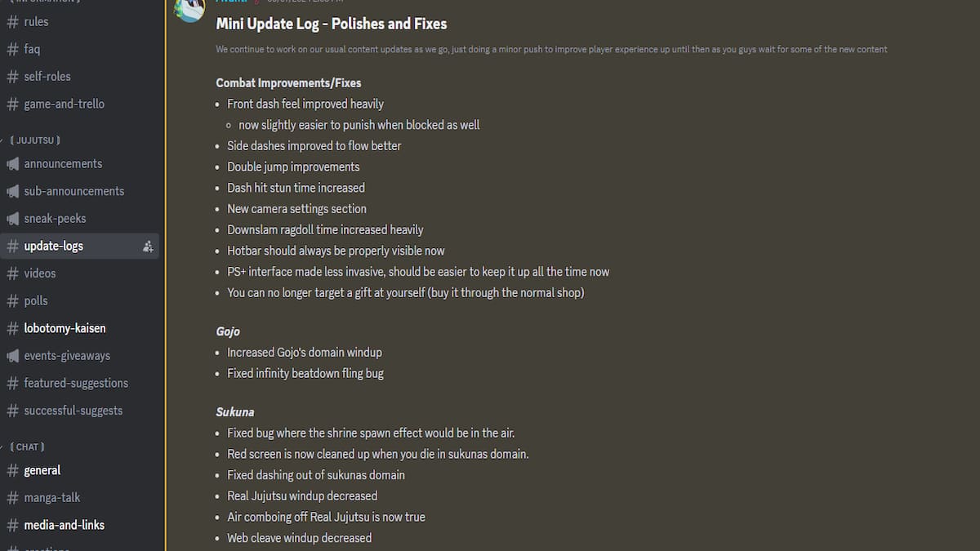Select the lobotomy-kaisen channel
This screenshot has height=551, width=980.
pos(65,328)
